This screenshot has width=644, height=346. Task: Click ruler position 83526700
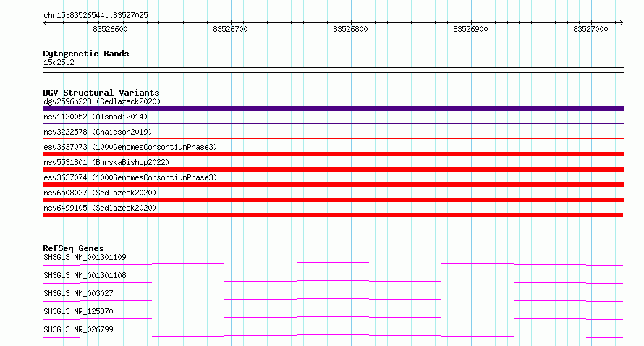pyautogui.click(x=230, y=29)
